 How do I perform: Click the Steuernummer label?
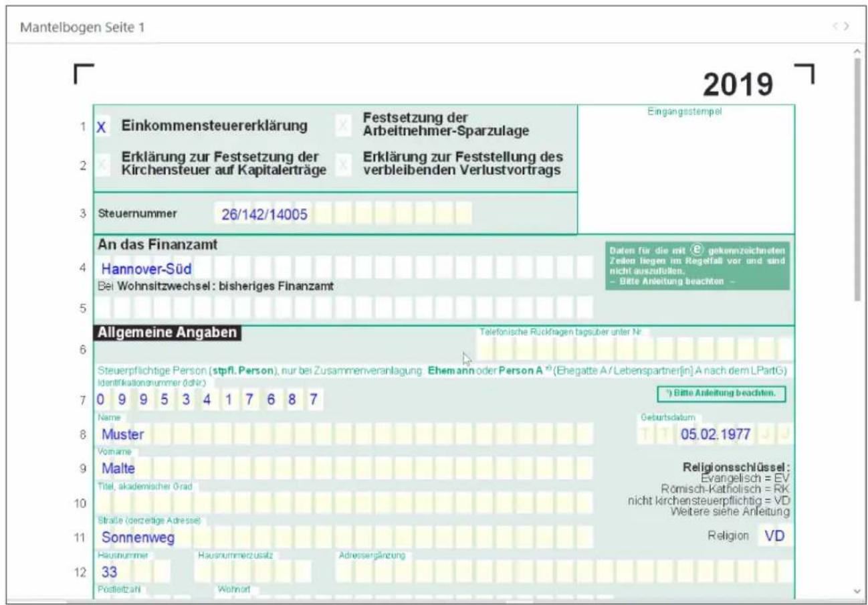coord(138,214)
